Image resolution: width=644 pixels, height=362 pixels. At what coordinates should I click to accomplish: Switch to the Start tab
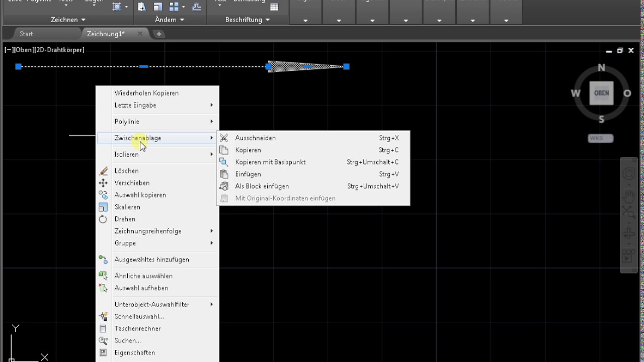pyautogui.click(x=26, y=34)
